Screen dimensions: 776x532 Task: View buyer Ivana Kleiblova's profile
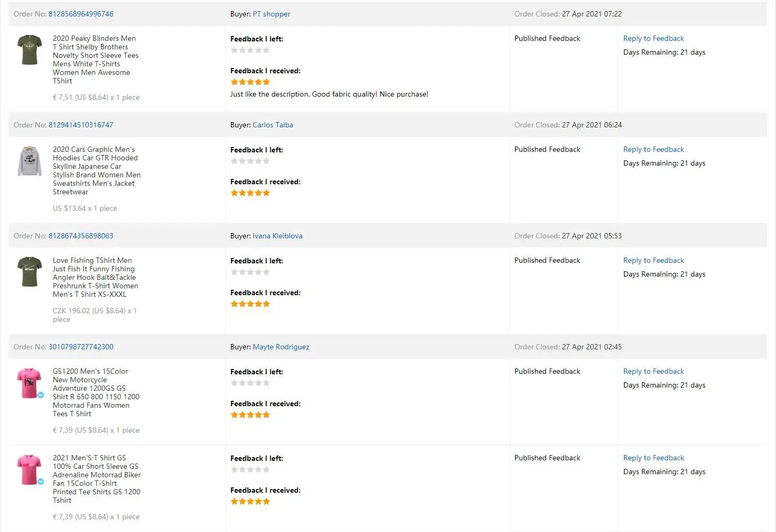click(277, 236)
